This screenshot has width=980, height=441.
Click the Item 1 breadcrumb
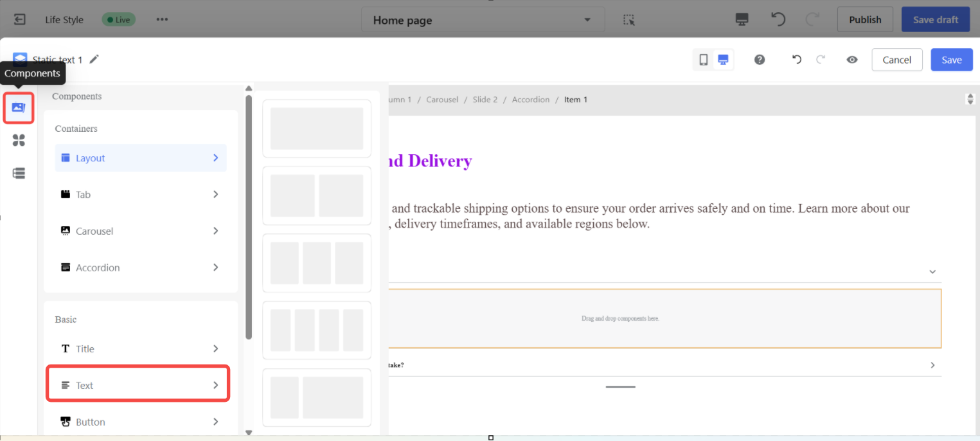pos(576,100)
